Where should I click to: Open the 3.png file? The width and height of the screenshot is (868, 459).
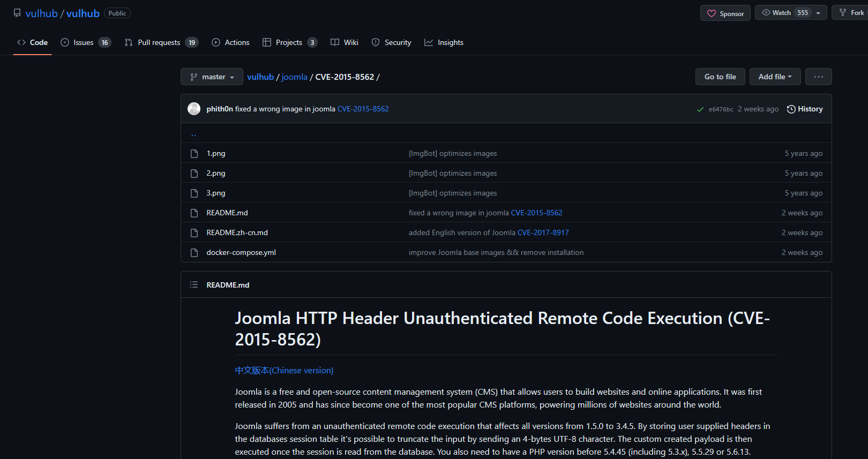(216, 193)
